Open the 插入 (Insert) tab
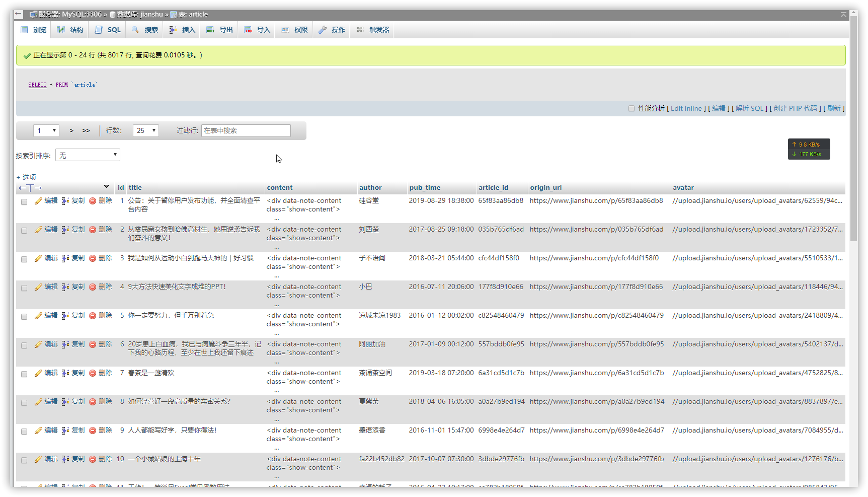The image size is (868, 497). (182, 30)
